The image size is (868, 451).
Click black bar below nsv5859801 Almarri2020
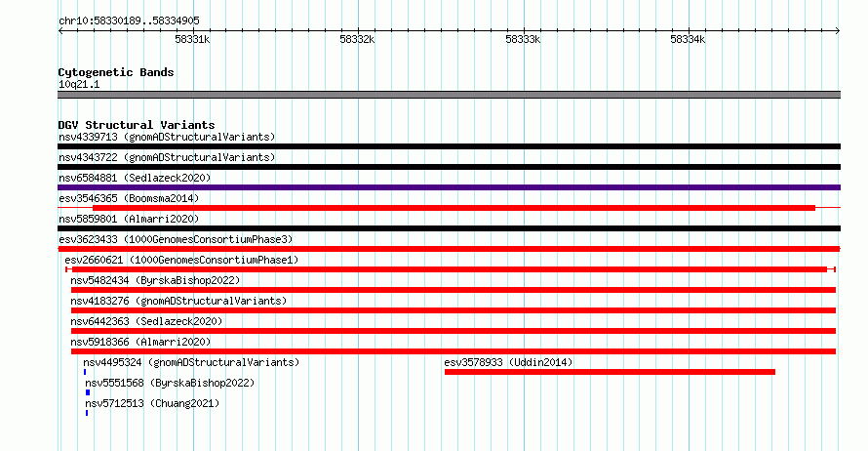[449, 228]
